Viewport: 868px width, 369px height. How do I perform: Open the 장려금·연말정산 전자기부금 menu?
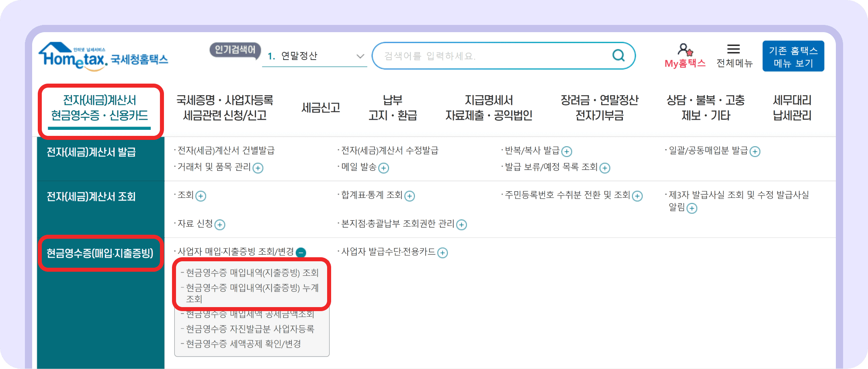pos(599,107)
